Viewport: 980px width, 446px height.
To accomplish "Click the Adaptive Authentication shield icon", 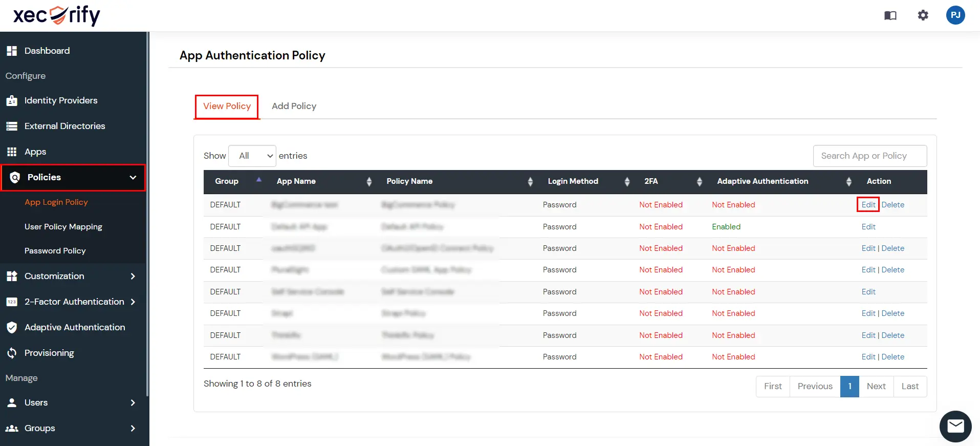I will click(x=12, y=327).
